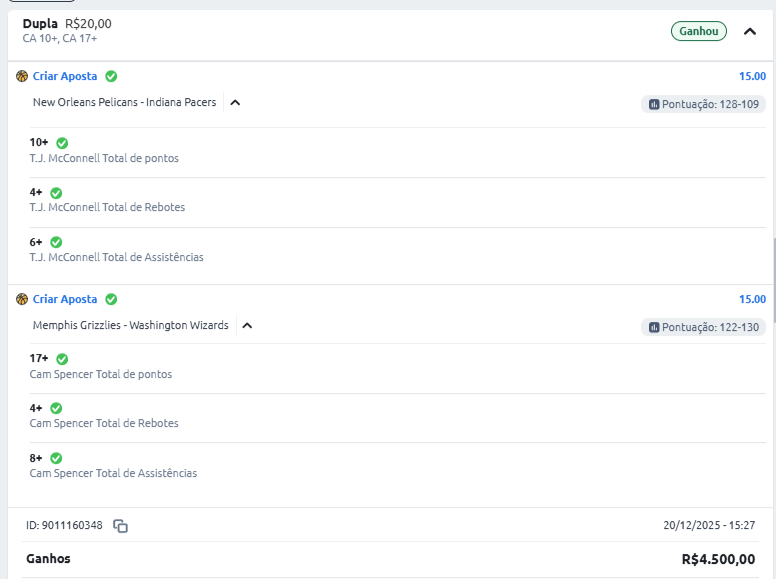
Task: Collapse New Orleans Pelicans - Indiana Pacers selections
Action: click(x=236, y=103)
